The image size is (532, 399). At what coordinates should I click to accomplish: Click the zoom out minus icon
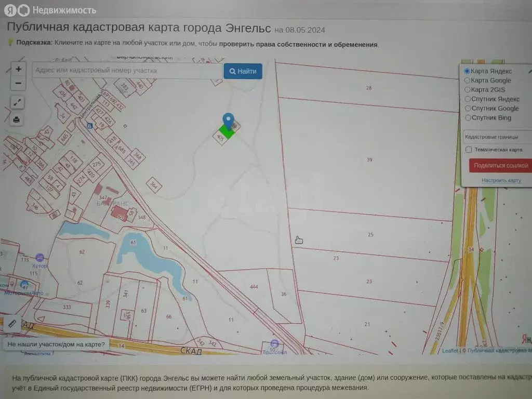(x=18, y=84)
